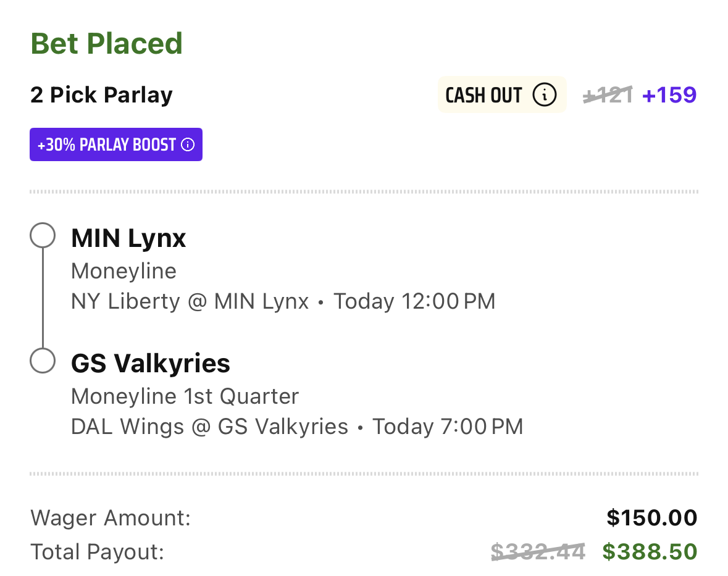Click the Cash Out info icon
This screenshot has width=728, height=576.
click(544, 94)
